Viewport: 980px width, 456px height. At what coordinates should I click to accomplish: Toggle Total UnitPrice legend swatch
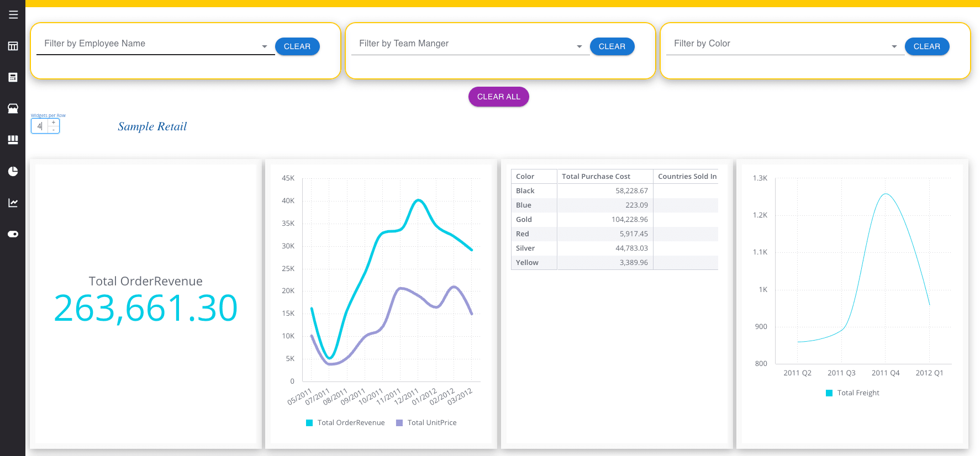(399, 423)
